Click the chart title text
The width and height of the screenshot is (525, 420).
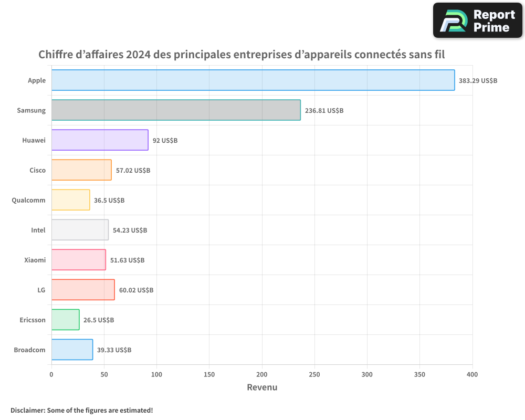pyautogui.click(x=241, y=55)
